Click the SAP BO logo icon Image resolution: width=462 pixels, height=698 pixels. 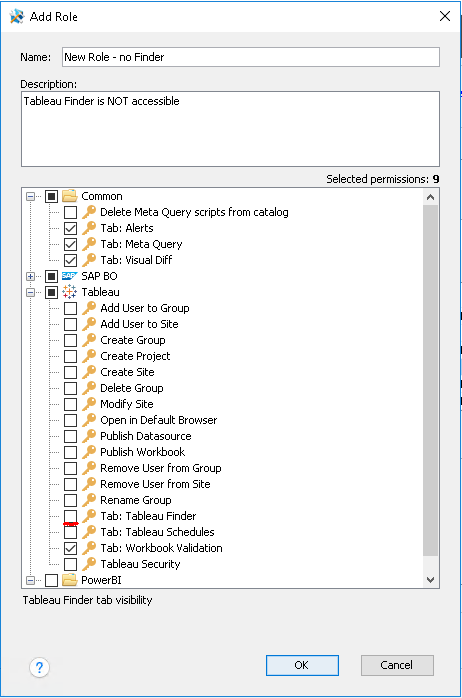click(69, 276)
